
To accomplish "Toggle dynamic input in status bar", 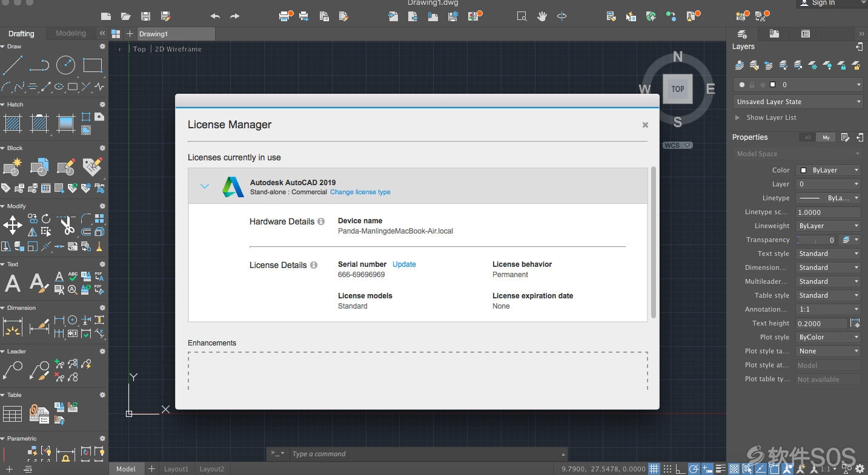I will 707,468.
